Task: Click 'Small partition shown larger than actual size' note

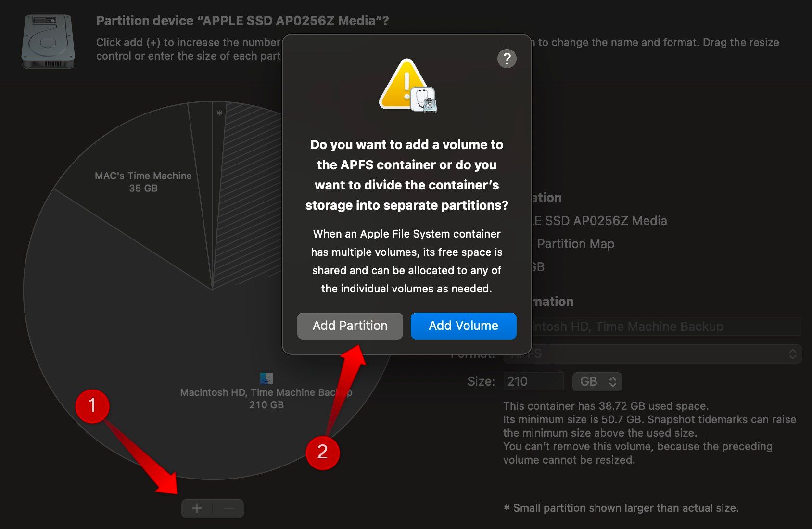Action: [621, 508]
